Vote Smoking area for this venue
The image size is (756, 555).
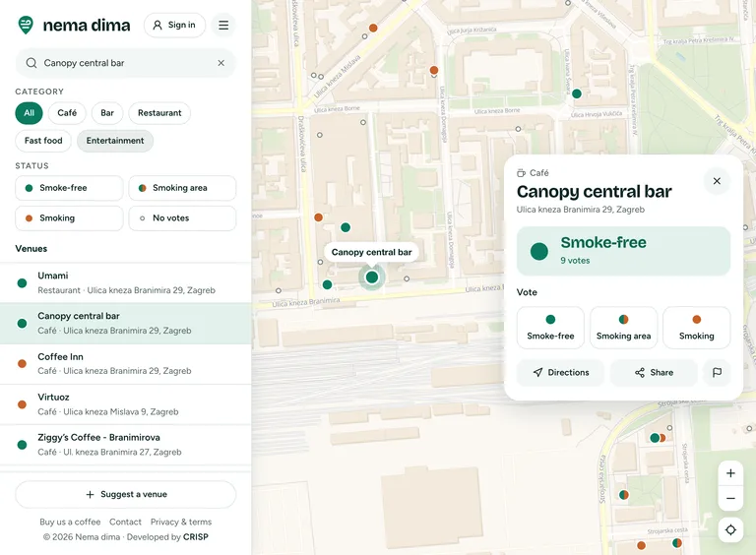pos(623,328)
